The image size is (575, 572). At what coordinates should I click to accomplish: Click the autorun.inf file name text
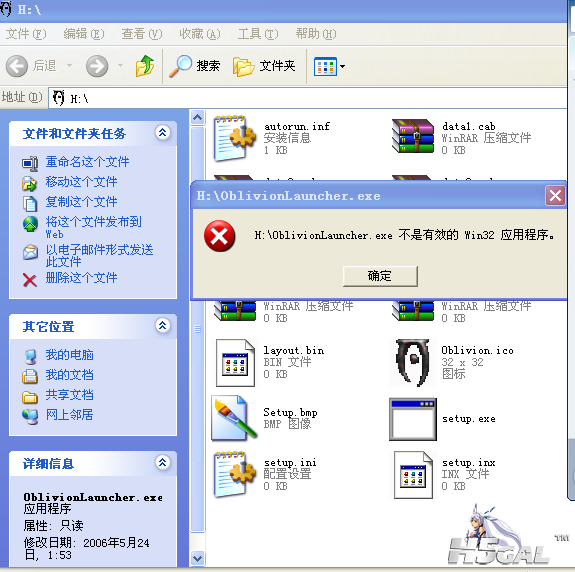tap(297, 126)
